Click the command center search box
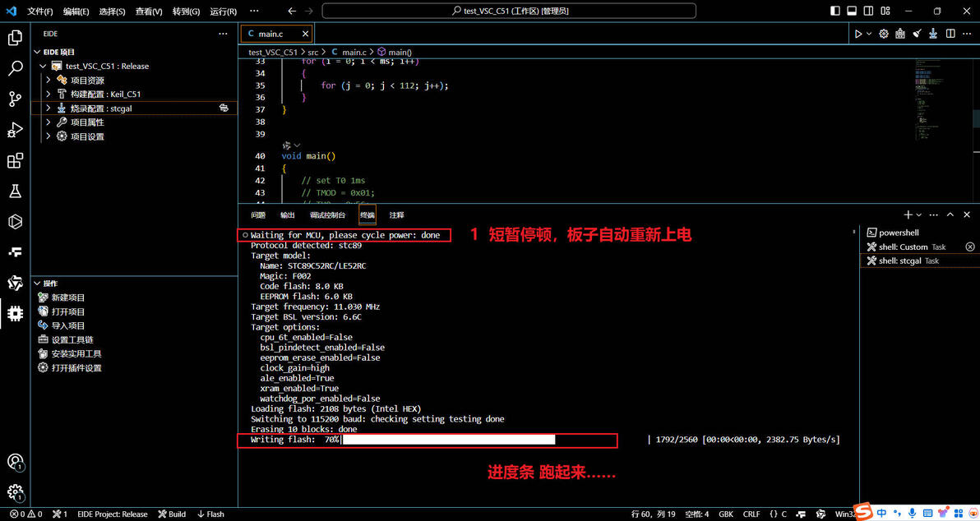Screen dimensions: 980x521 pyautogui.click(x=509, y=12)
